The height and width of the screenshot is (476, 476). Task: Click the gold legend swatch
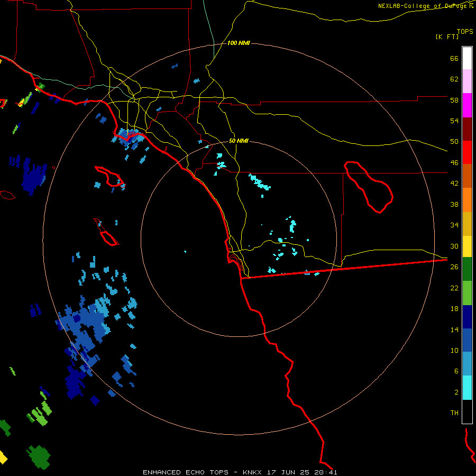pyautogui.click(x=467, y=224)
